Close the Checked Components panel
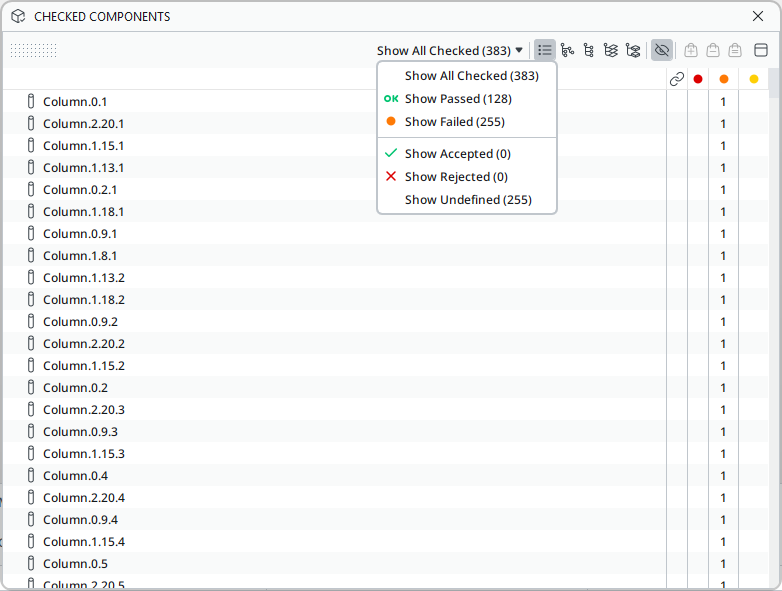782x591 pixels. click(758, 16)
